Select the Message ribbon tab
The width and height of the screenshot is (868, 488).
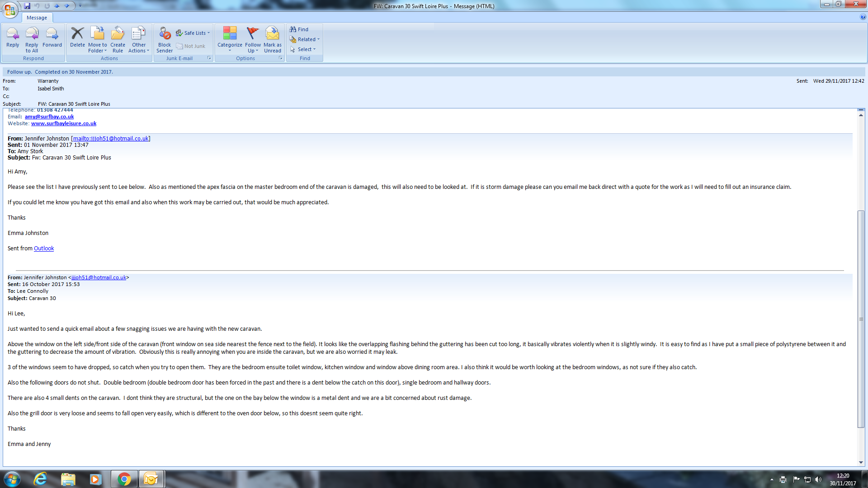point(37,18)
